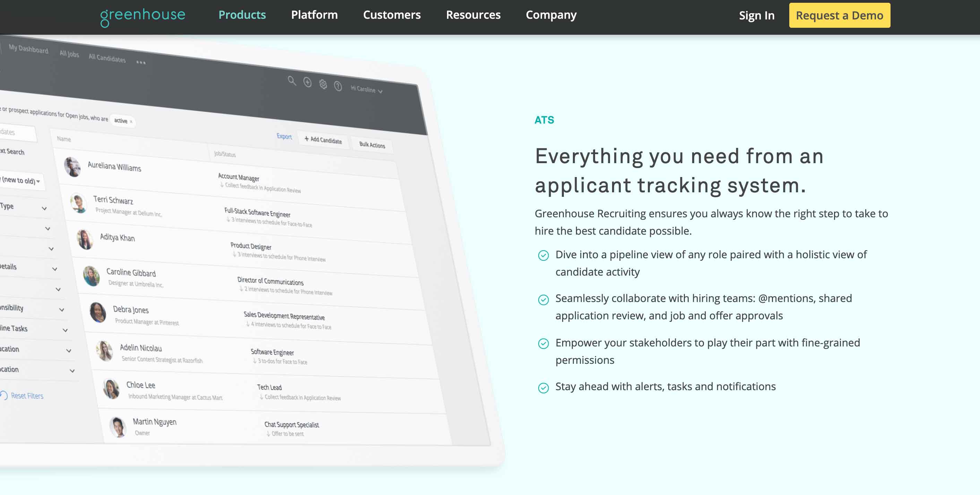This screenshot has width=980, height=495.
Task: Click the ATS section label
Action: 544,120
